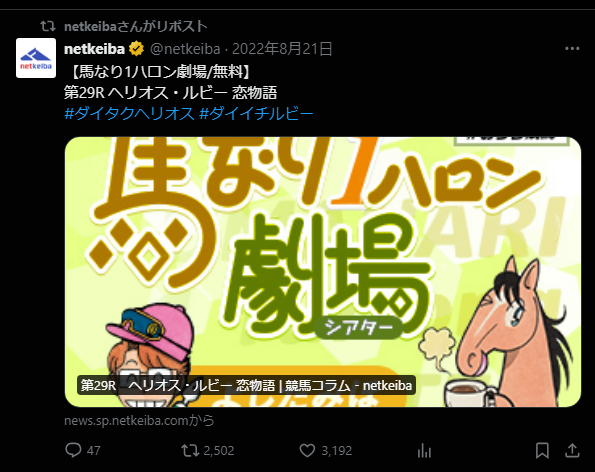Open hashtag #ダイイチルビー
The width and height of the screenshot is (595, 472).
[256, 113]
